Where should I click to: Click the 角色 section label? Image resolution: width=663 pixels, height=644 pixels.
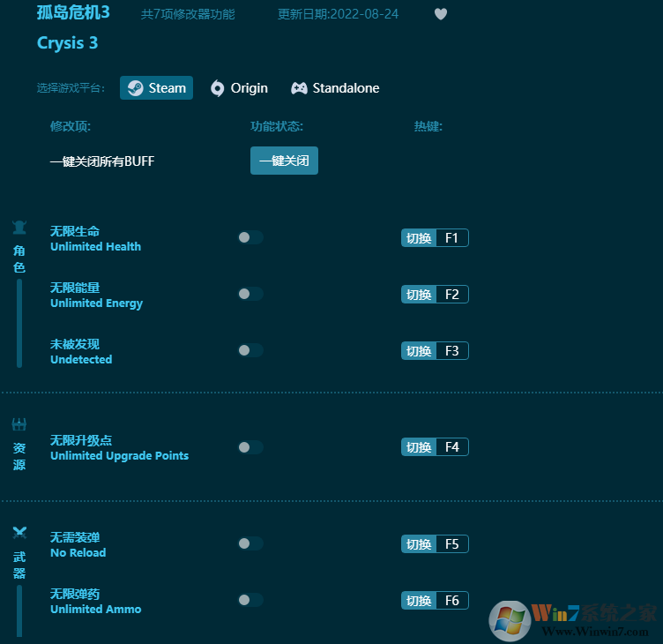[19, 259]
